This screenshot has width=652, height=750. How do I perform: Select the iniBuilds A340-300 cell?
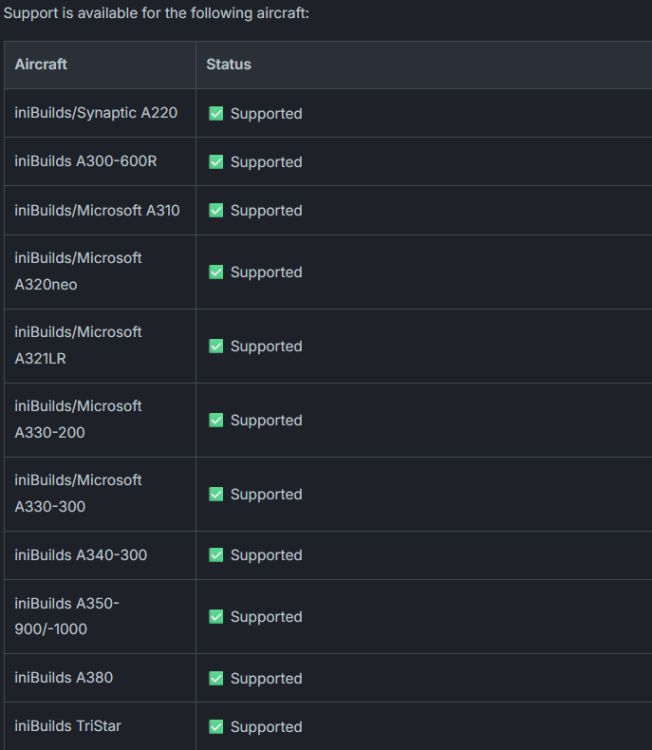100,555
